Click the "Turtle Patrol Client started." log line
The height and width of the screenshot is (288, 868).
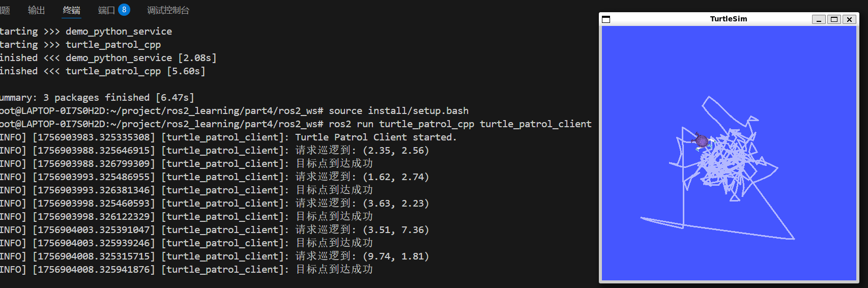tap(375, 137)
